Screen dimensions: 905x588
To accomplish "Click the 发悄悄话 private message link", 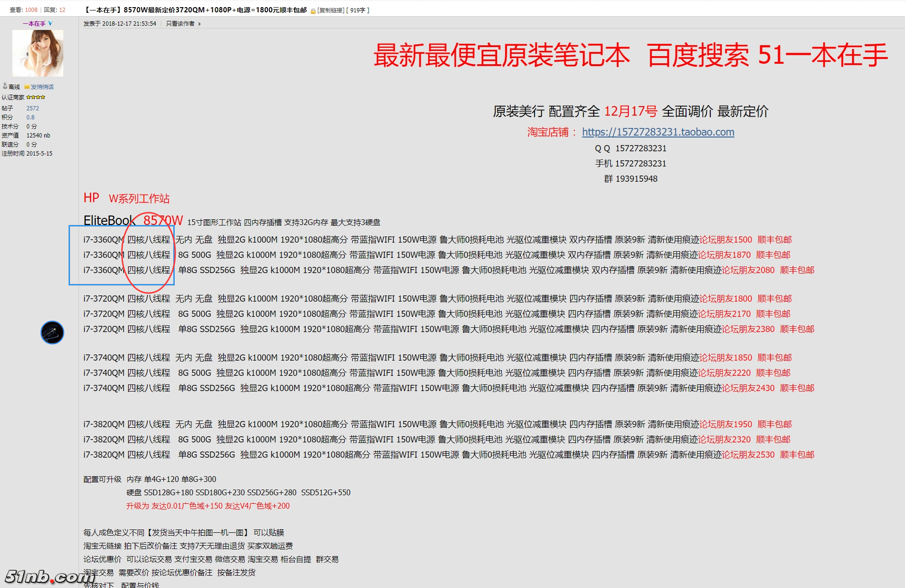I will tap(42, 87).
